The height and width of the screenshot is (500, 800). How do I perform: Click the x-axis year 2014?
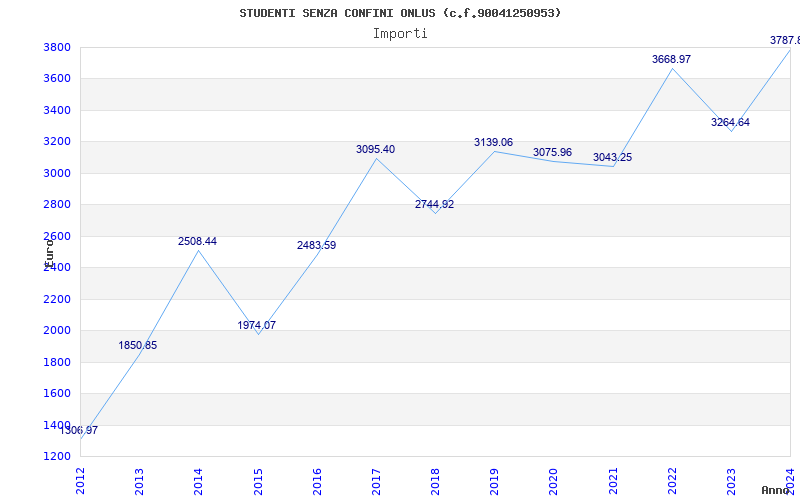[x=198, y=481]
